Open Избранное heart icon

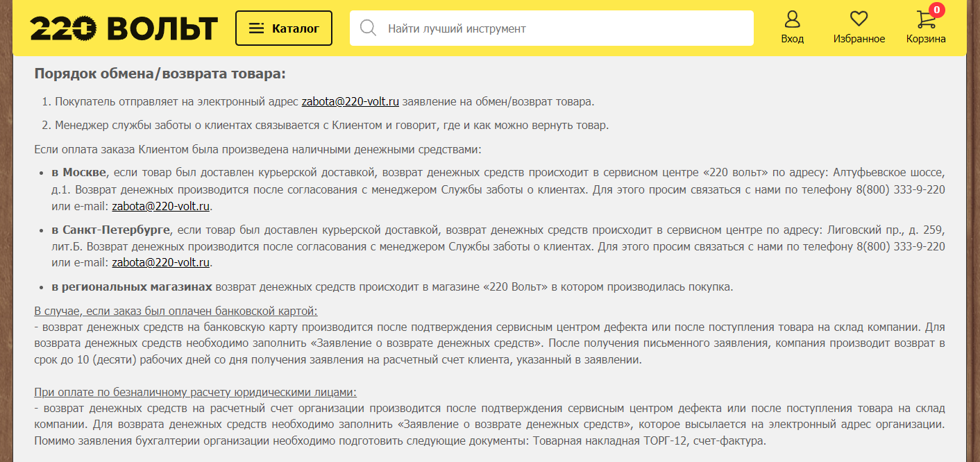tap(859, 19)
